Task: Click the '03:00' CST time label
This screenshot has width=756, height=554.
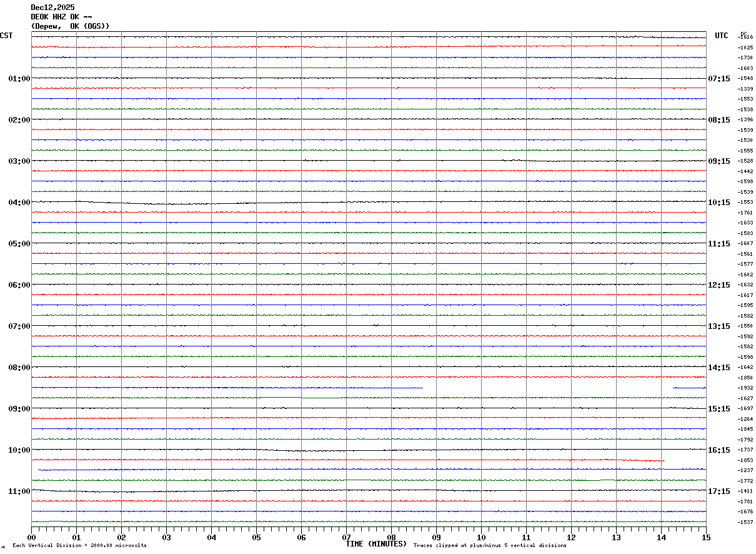Action: point(19,161)
